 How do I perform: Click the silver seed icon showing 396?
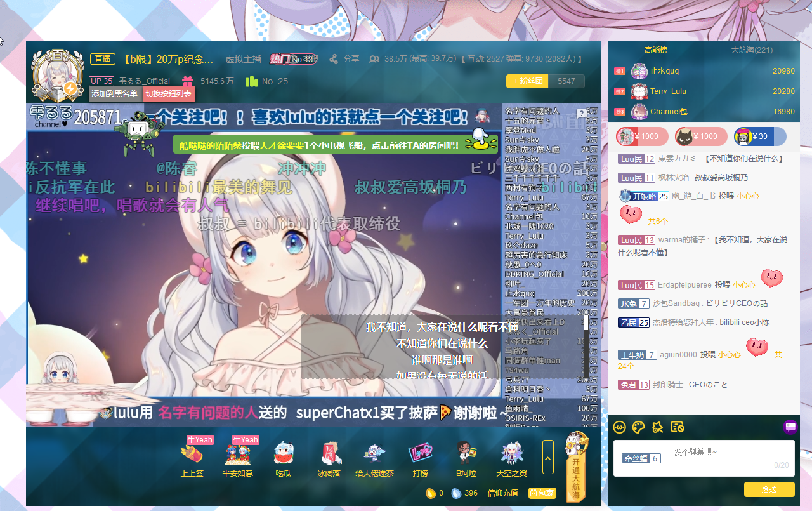coord(456,493)
